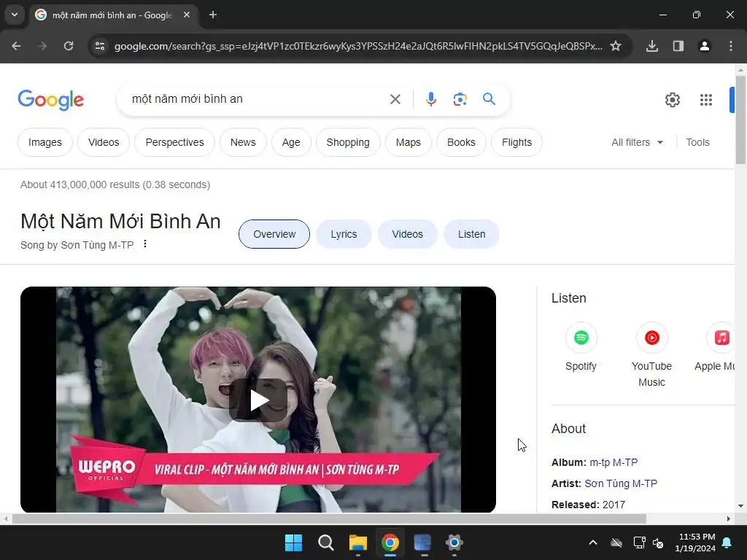Screen dimensions: 747x560
Task: Open Chrome downloads icon
Action: (x=652, y=46)
